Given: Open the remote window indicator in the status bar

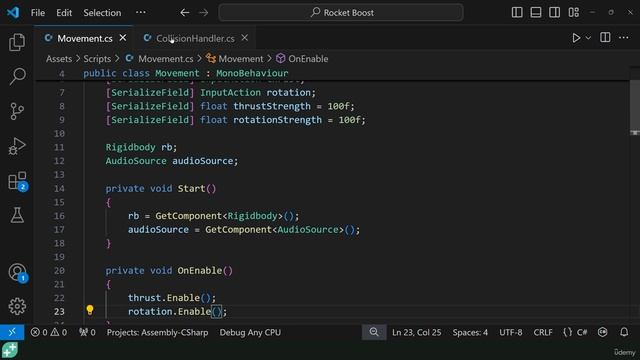Looking at the screenshot, I should coord(12,332).
